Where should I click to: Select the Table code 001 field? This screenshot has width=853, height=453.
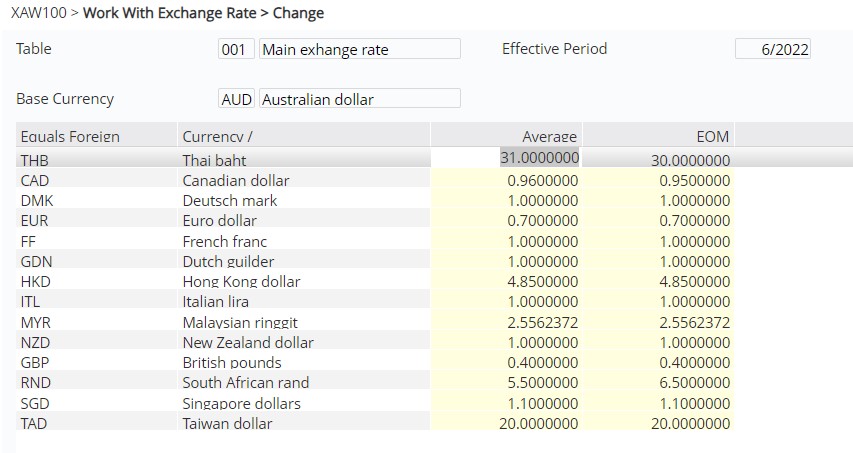coord(236,49)
